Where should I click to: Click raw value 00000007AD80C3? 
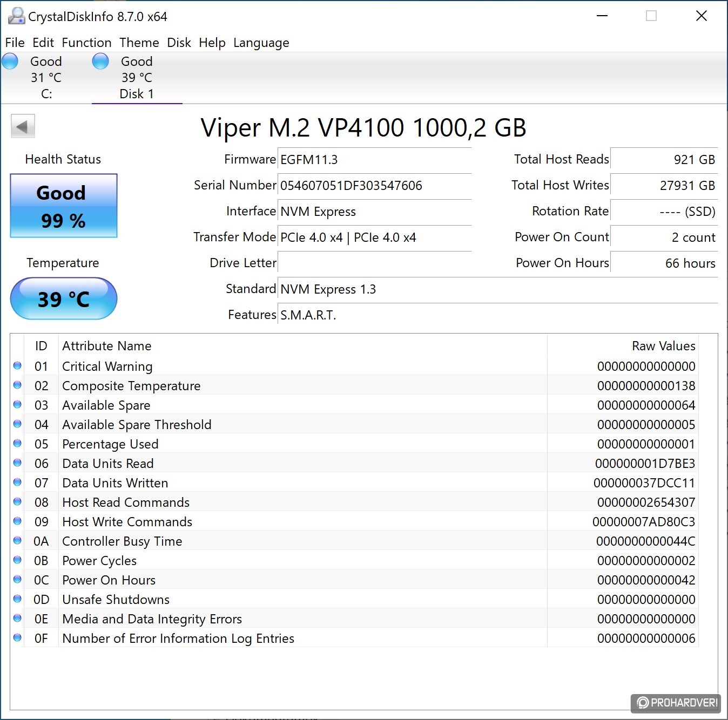(x=644, y=522)
